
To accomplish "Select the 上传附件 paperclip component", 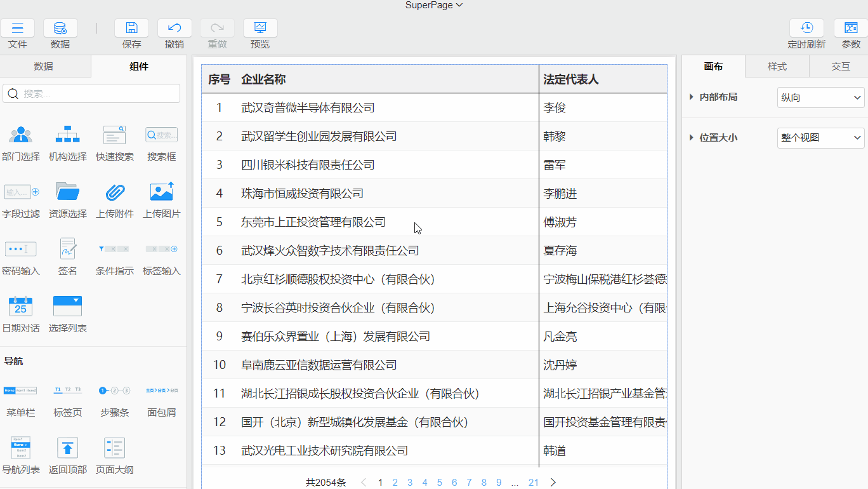I will 115,192.
